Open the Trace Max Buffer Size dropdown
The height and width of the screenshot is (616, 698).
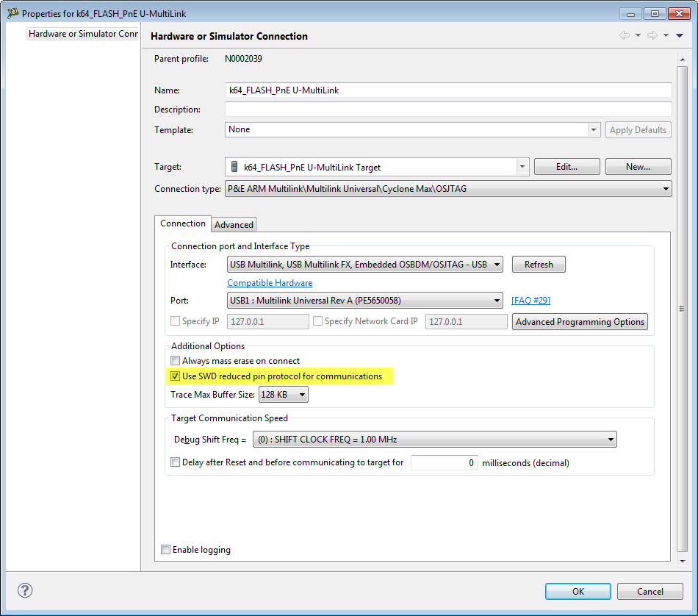[301, 395]
